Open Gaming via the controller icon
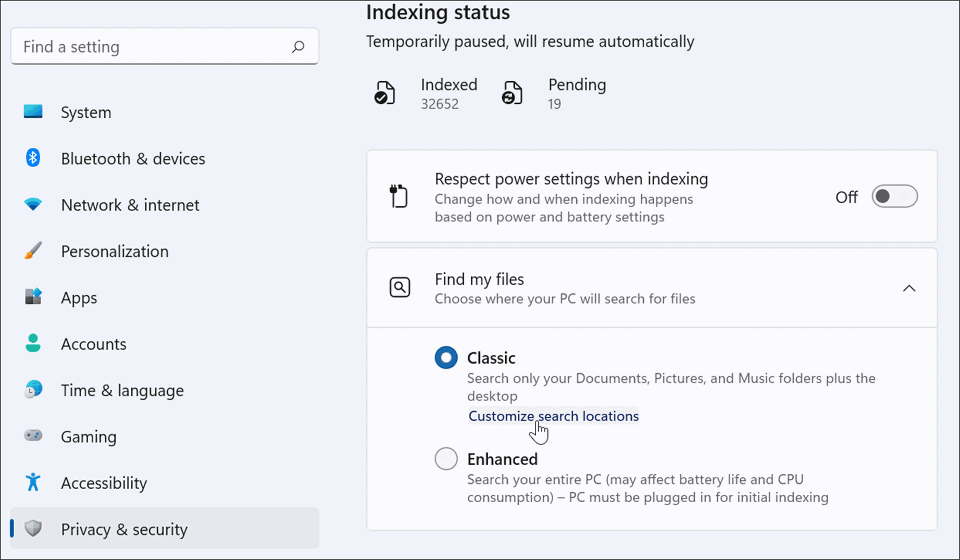 pyautogui.click(x=32, y=436)
